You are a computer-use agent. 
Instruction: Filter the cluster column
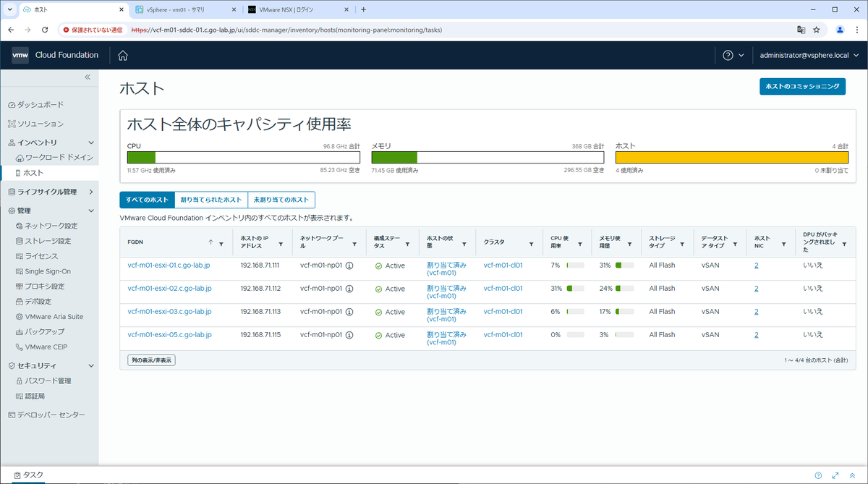point(532,244)
